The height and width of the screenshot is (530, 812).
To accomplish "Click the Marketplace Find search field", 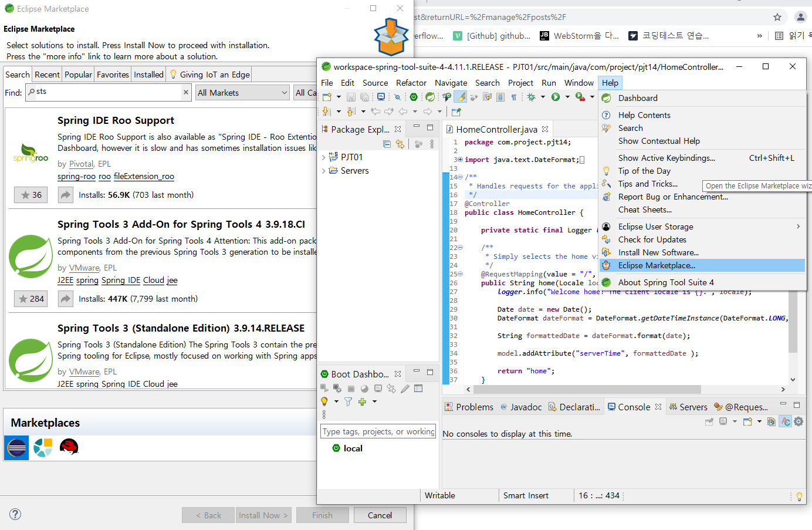I will click(108, 92).
